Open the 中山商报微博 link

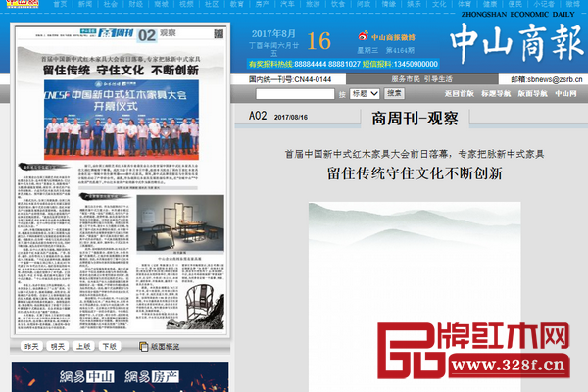coord(393,37)
